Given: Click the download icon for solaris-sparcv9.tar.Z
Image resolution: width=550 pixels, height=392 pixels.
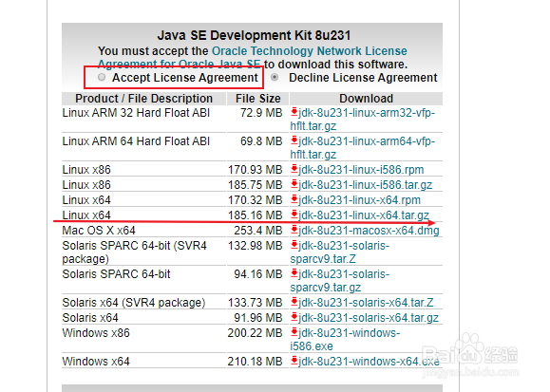Looking at the screenshot, I should (294, 245).
